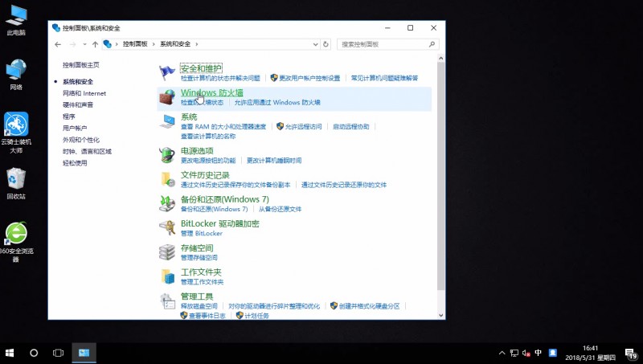Screen dimensions: 643x364
Task: Open Task View on taskbar
Action: click(x=58, y=353)
